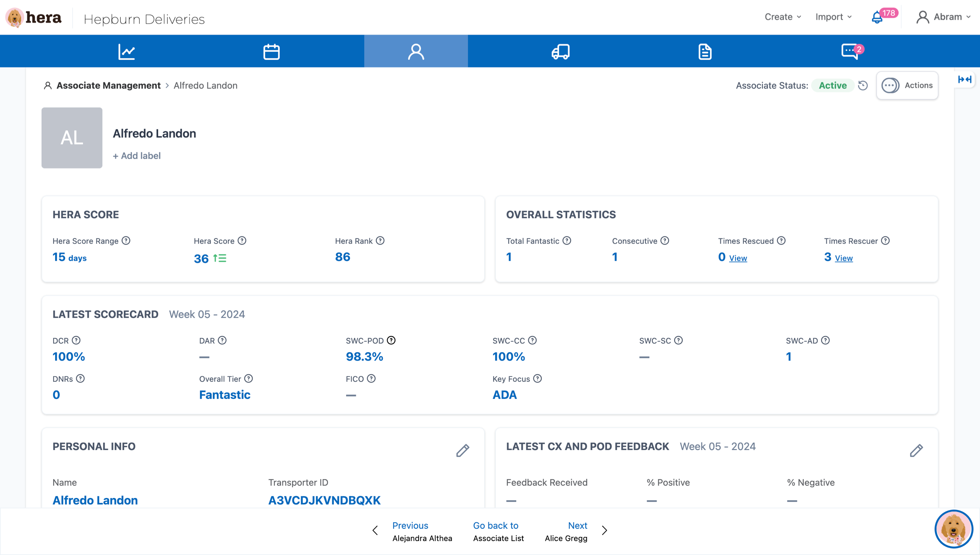This screenshot has height=555, width=980.
Task: Open the calendar scheduling nav icon
Action: coord(271,51)
